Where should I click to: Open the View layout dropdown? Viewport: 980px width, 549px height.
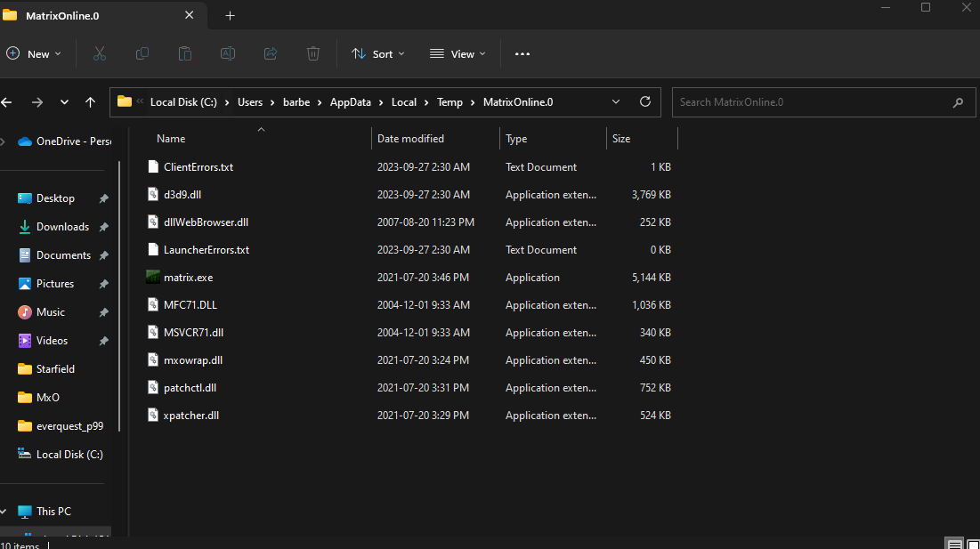pos(458,53)
